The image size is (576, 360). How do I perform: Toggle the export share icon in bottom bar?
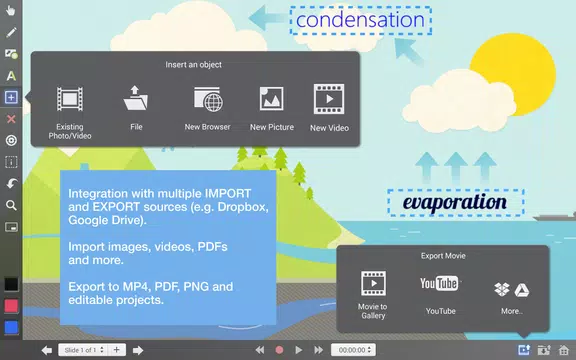(524, 350)
